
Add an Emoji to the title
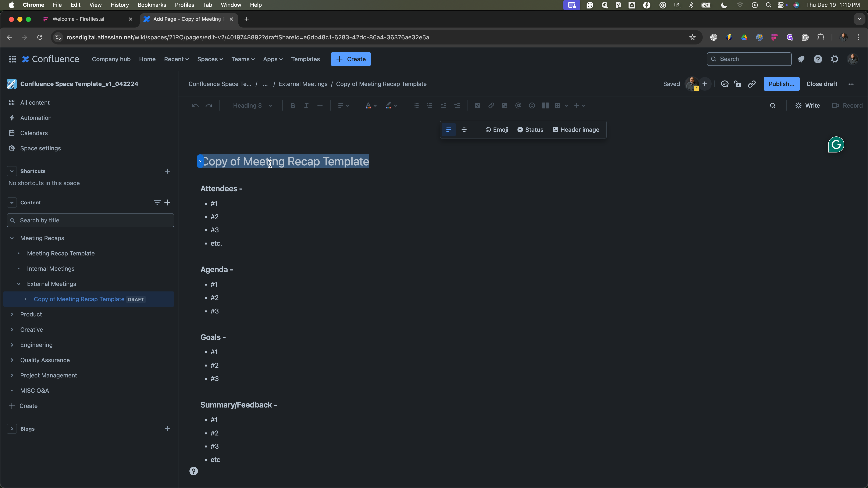(497, 130)
